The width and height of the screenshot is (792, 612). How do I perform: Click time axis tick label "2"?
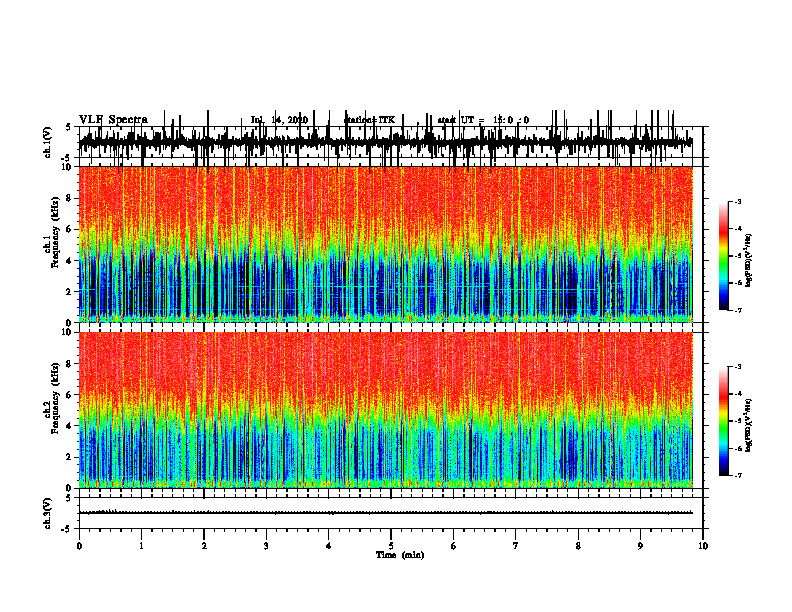204,546
